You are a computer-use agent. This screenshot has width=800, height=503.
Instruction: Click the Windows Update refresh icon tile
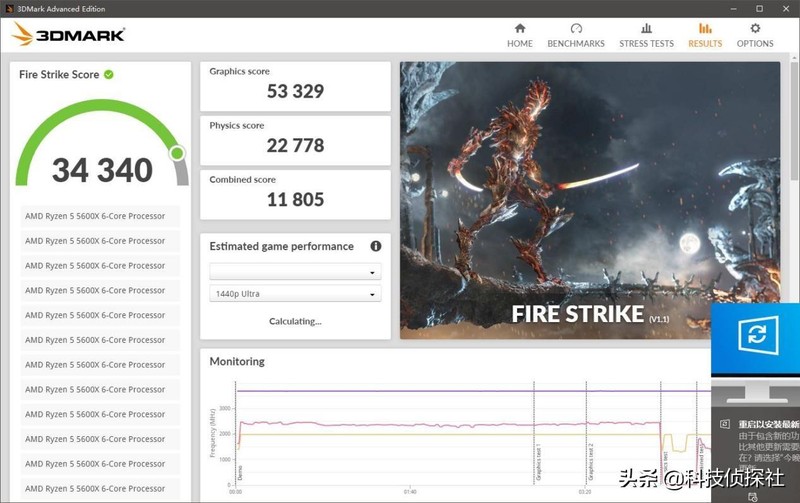[756, 335]
